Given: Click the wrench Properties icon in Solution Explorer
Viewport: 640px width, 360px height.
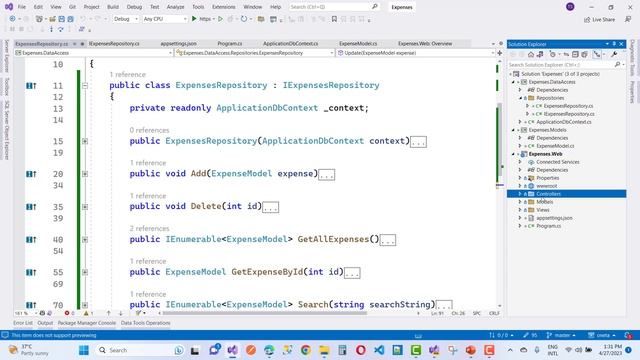Looking at the screenshot, I should (614, 54).
